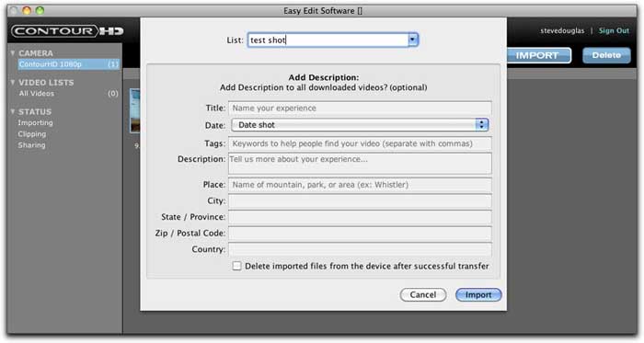The image size is (644, 343).
Task: Open the Date shot dropdown
Action: tap(360, 125)
